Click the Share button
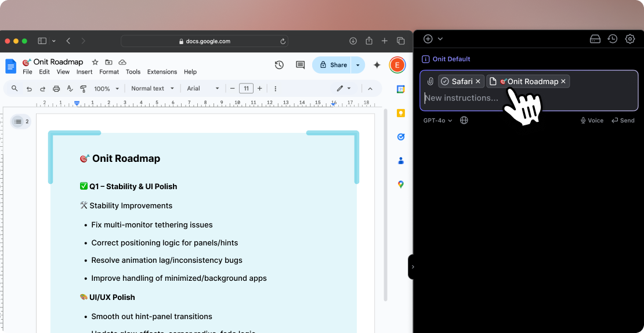 pyautogui.click(x=333, y=65)
